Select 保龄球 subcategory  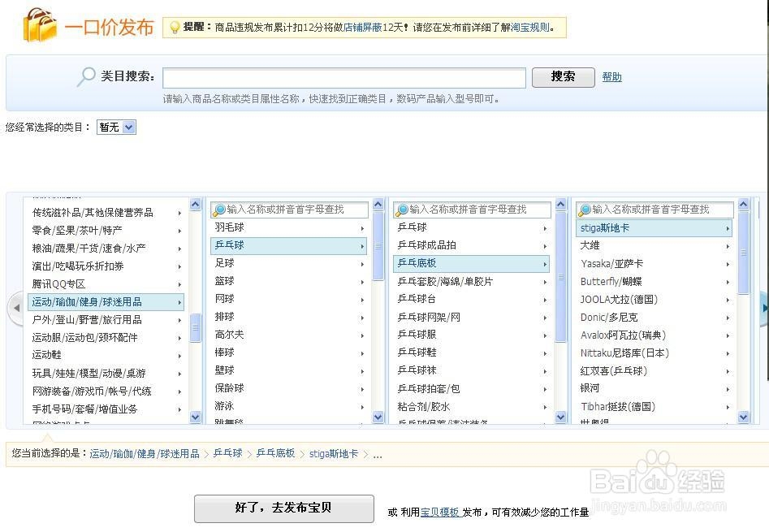289,388
